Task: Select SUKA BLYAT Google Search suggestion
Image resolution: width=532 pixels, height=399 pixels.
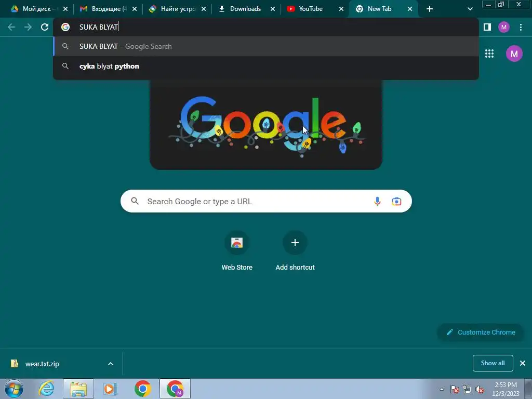Action: (266, 46)
